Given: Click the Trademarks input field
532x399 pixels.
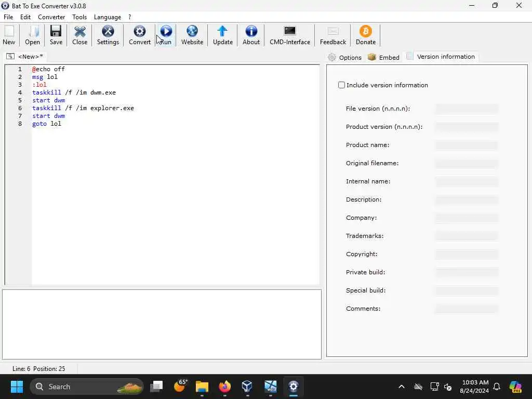Looking at the screenshot, I should tap(467, 236).
